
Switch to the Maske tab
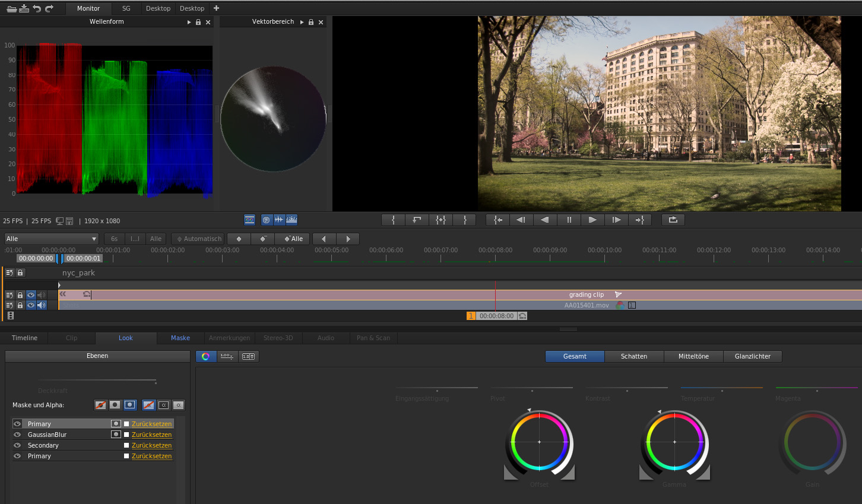tap(180, 338)
